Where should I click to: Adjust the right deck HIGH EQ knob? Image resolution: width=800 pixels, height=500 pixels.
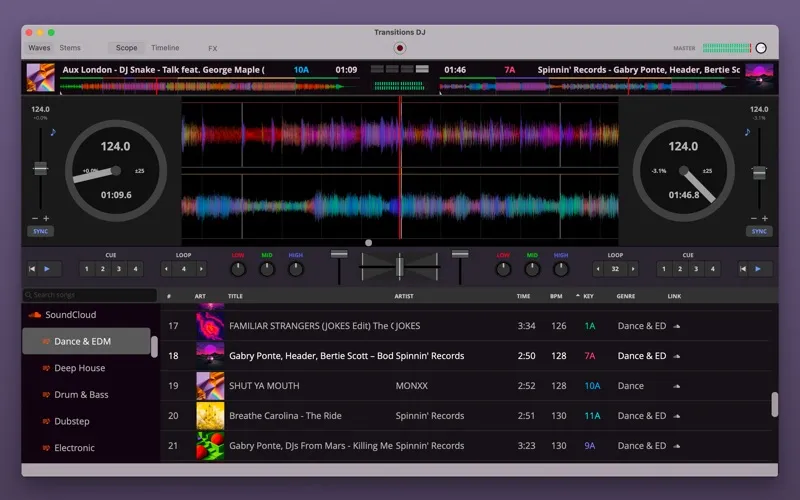(x=561, y=269)
